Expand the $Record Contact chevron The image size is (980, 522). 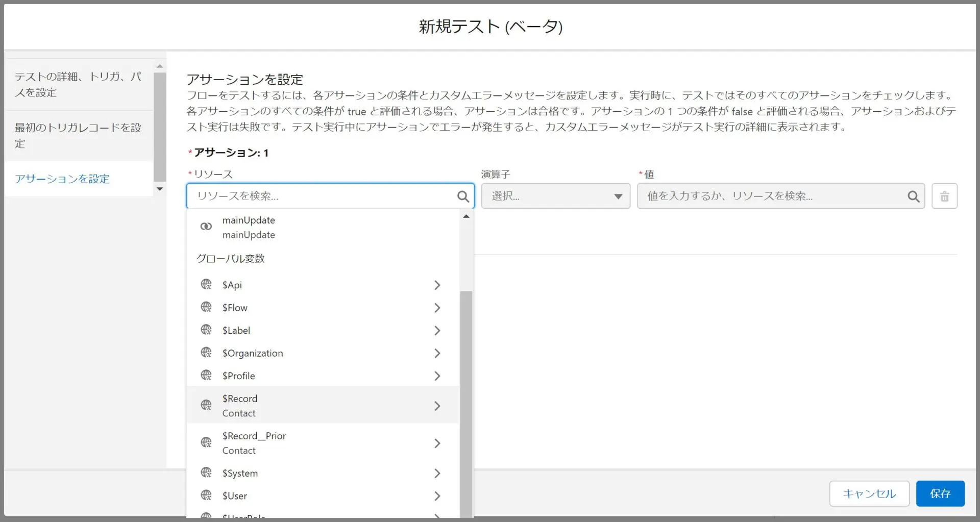(x=437, y=406)
